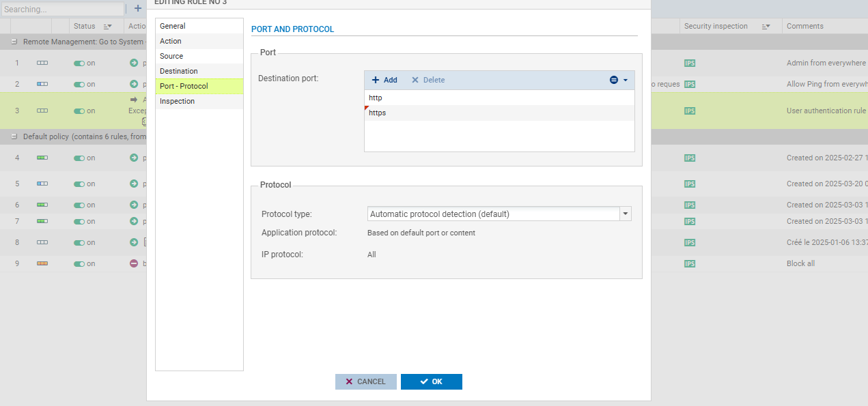Screen dimensions: 868x406
Task: Open the Source section
Action: click(171, 57)
